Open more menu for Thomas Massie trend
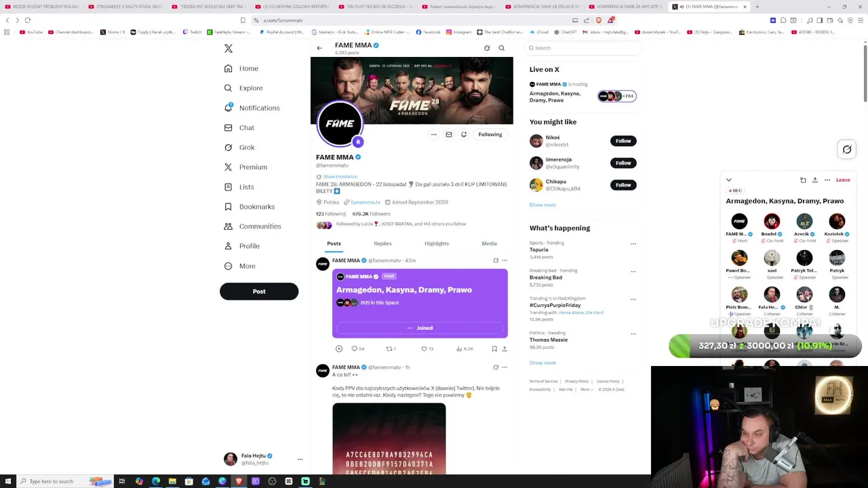Screen dimensions: 868x488 click(x=633, y=333)
